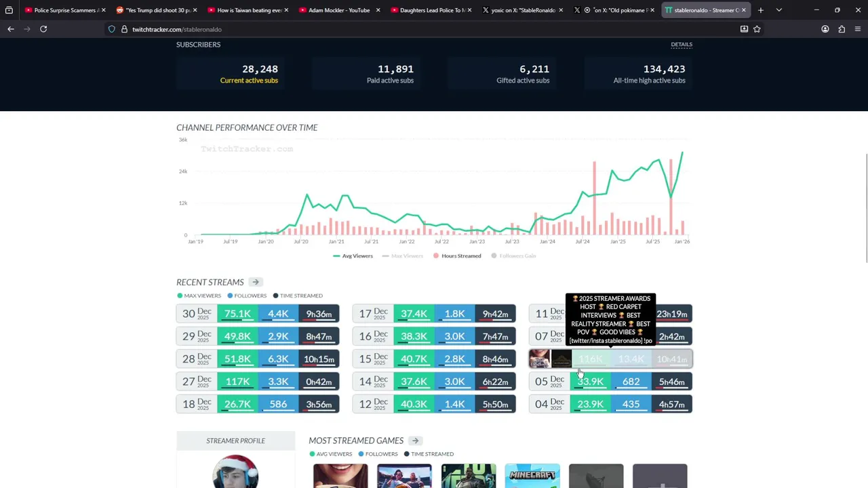Click the page vertical scrollbar thumb
Viewport: 868px width, 488px height.
coord(866,209)
